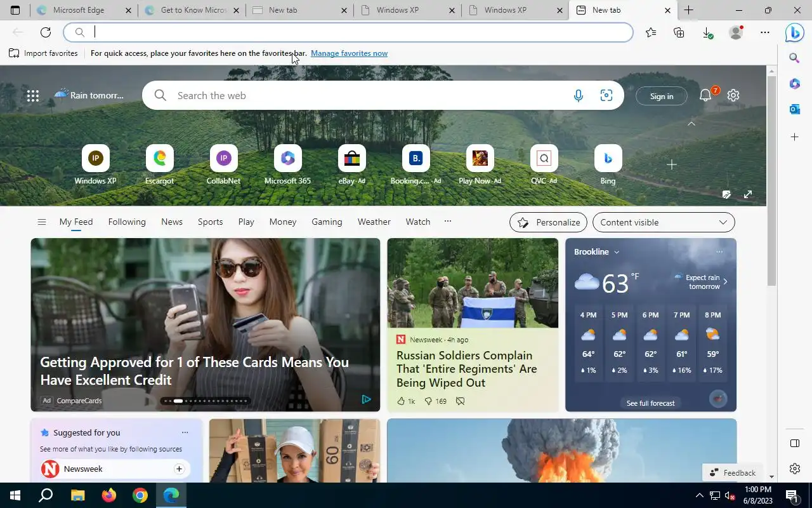Click the carousel slide indicator dots
The height and width of the screenshot is (508, 812).
[x=205, y=401]
